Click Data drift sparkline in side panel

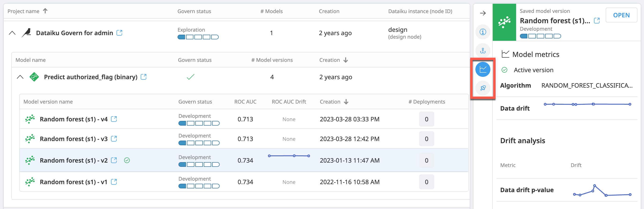click(587, 104)
